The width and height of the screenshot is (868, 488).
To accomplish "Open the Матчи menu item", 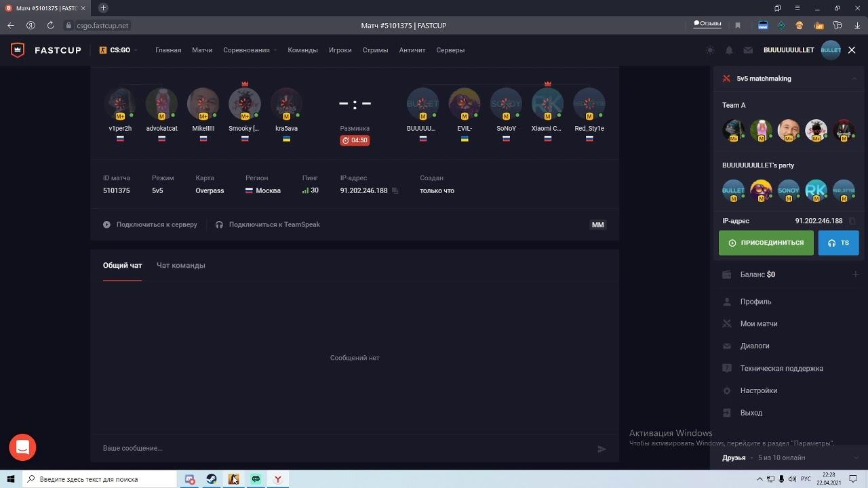I will (202, 50).
